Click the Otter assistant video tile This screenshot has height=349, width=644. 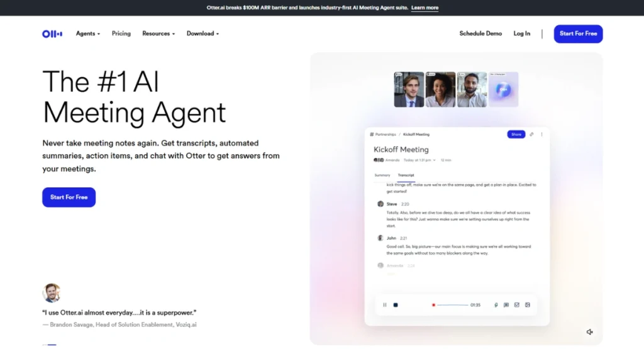504,89
